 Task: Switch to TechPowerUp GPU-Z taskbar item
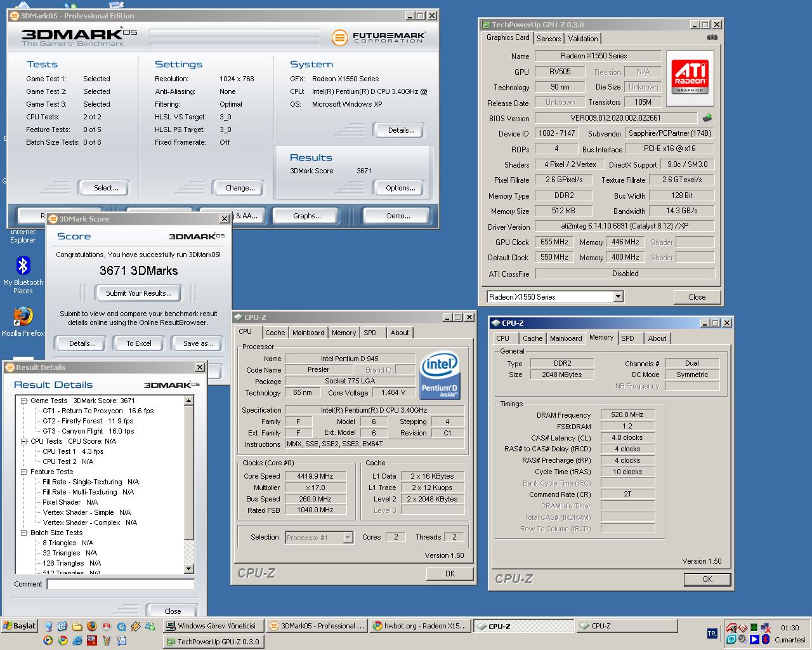coord(214,642)
